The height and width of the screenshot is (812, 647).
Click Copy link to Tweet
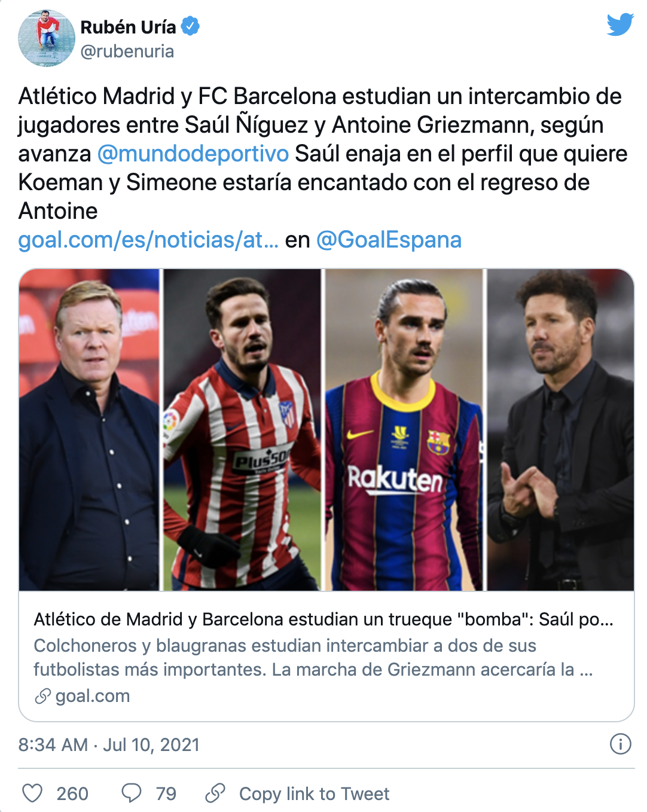(314, 793)
